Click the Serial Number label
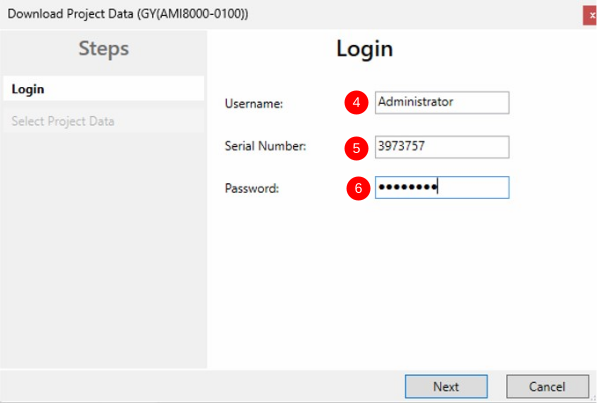The height and width of the screenshot is (405, 600). tap(265, 147)
